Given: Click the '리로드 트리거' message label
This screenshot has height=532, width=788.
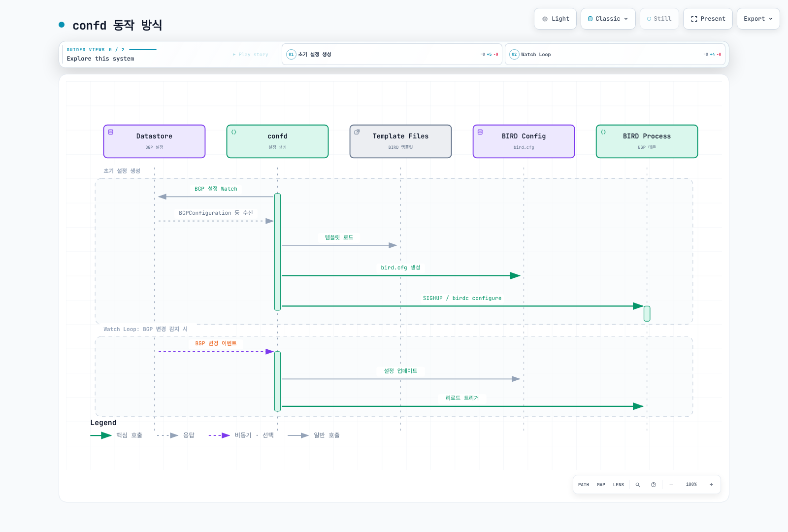Looking at the screenshot, I should (x=462, y=398).
